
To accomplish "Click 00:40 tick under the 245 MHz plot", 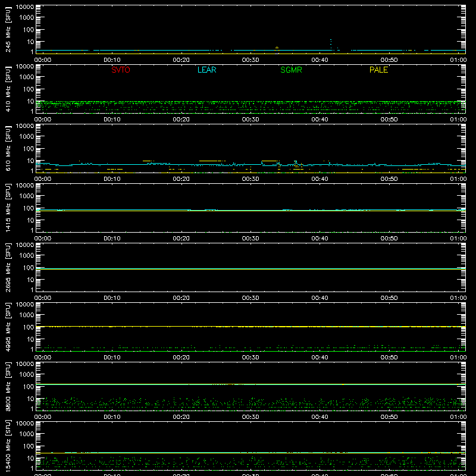I will point(320,60).
